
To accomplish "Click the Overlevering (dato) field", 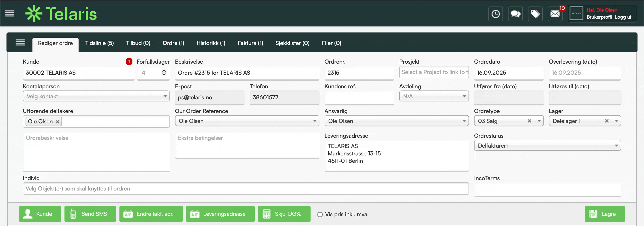I will pyautogui.click(x=585, y=73).
